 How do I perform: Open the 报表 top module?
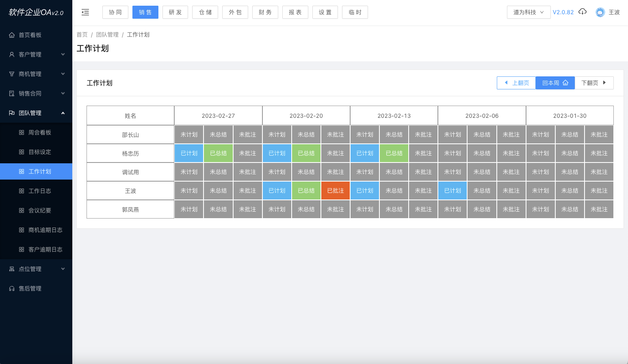(x=295, y=12)
